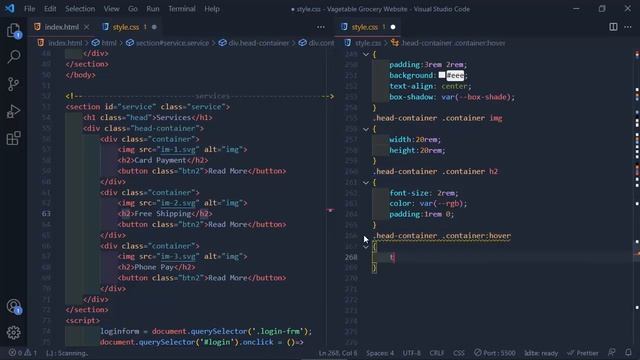This screenshot has width=640, height=360.
Task: Open More Actions for right editor group
Action: [628, 27]
